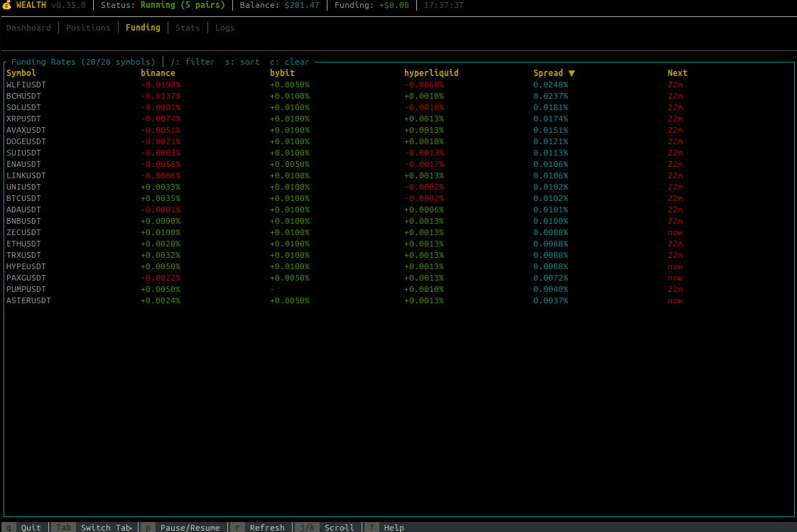This screenshot has width=797, height=532.
Task: Click the j/k key badge for Scroll
Action: [x=305, y=527]
